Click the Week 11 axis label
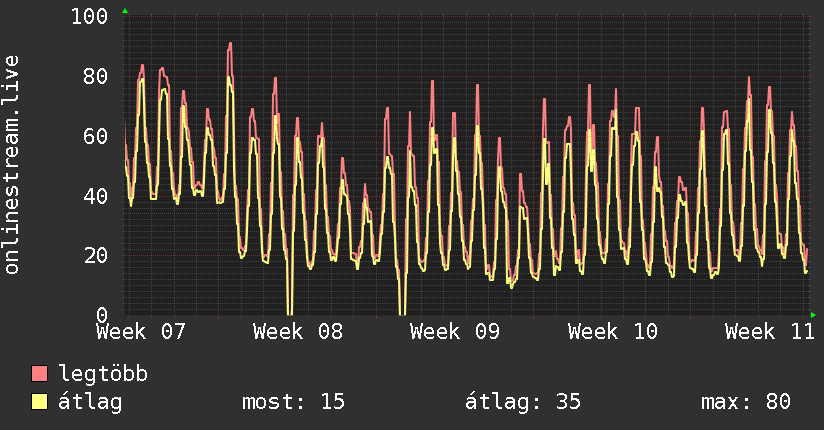The image size is (824, 430). tap(770, 332)
